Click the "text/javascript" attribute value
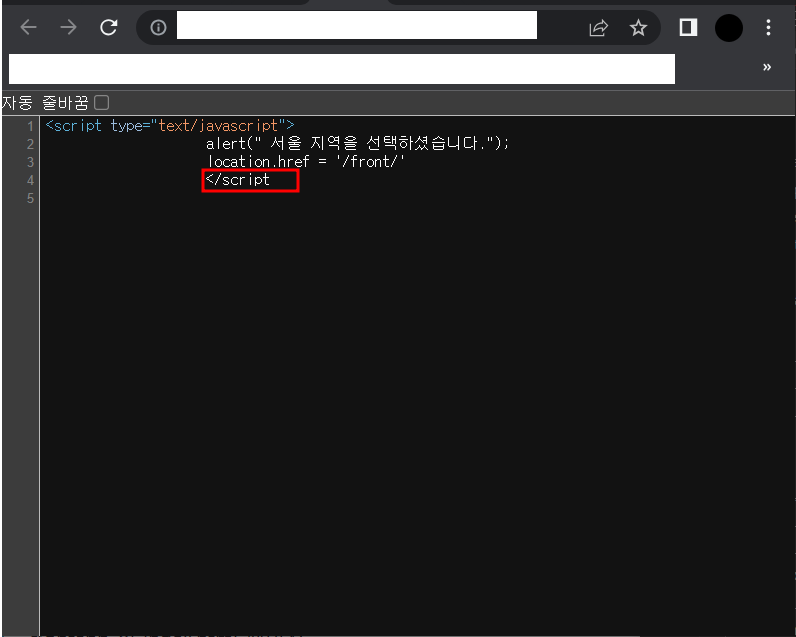796x637 pixels. pyautogui.click(x=218, y=125)
